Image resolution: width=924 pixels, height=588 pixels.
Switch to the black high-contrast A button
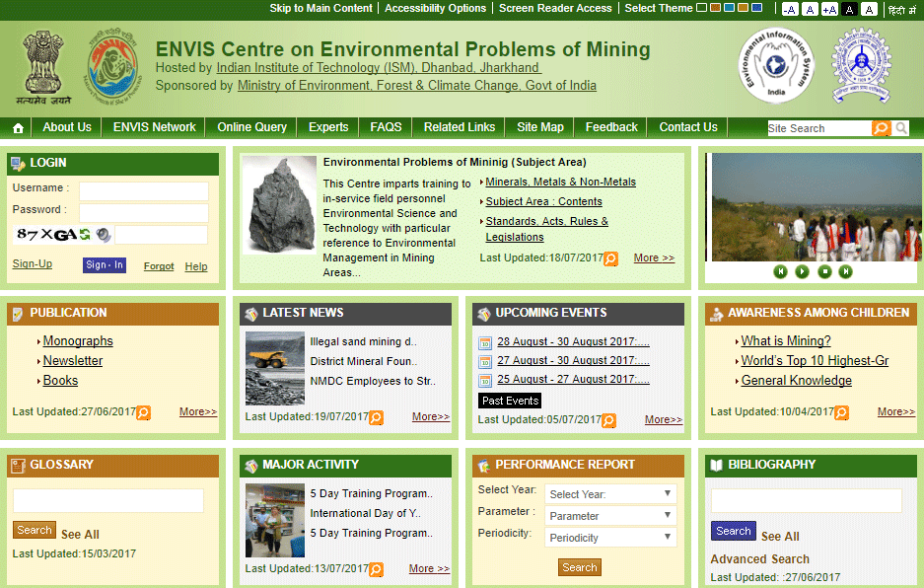coord(849,9)
